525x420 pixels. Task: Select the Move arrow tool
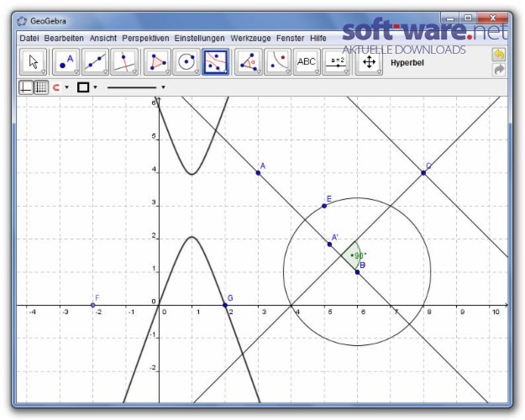point(33,62)
